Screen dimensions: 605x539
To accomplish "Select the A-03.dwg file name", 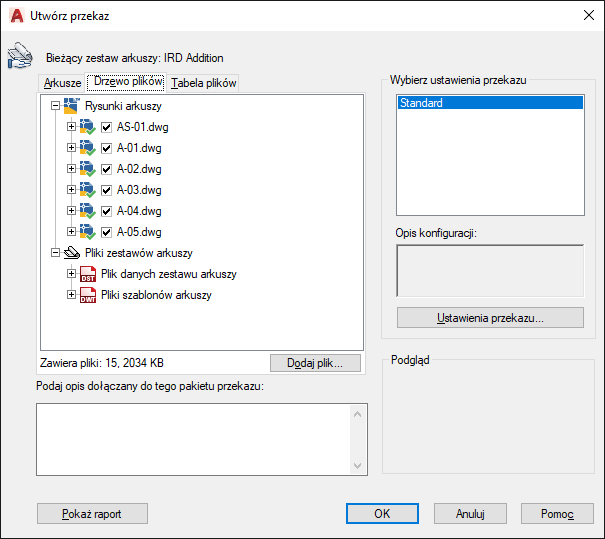I will (139, 190).
